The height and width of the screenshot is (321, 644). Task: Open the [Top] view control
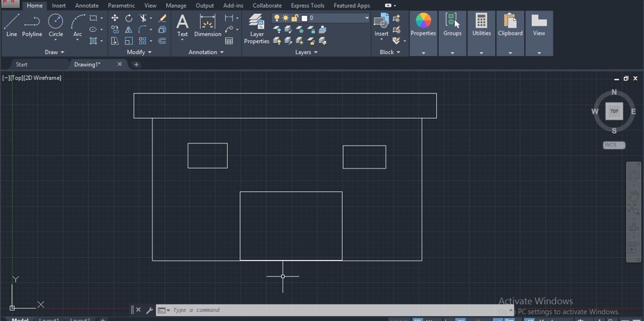17,78
